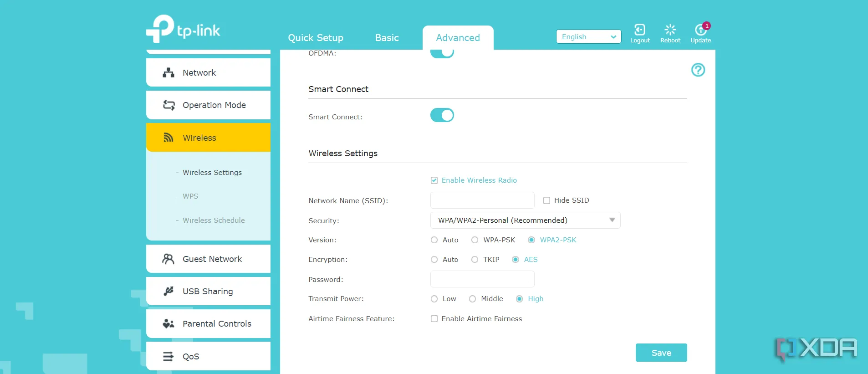Screen dimensions: 868x374
Task: Select AES encryption radio
Action: coord(516,260)
